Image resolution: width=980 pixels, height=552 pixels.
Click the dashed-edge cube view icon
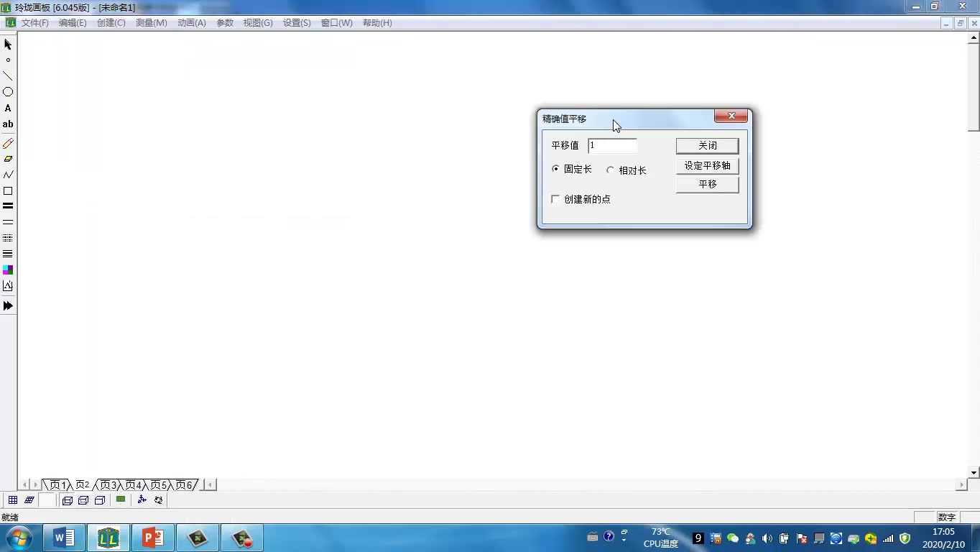point(83,500)
